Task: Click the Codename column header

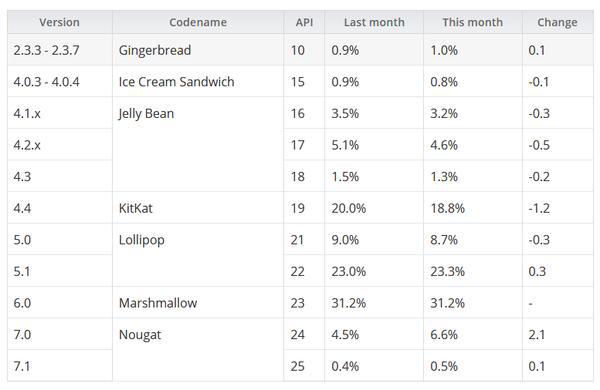Action: pos(198,22)
